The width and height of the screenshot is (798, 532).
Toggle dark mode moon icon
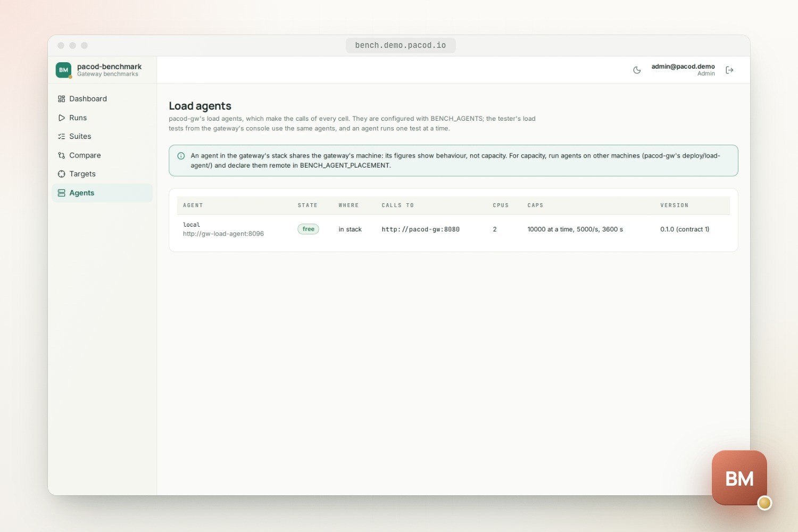point(637,70)
